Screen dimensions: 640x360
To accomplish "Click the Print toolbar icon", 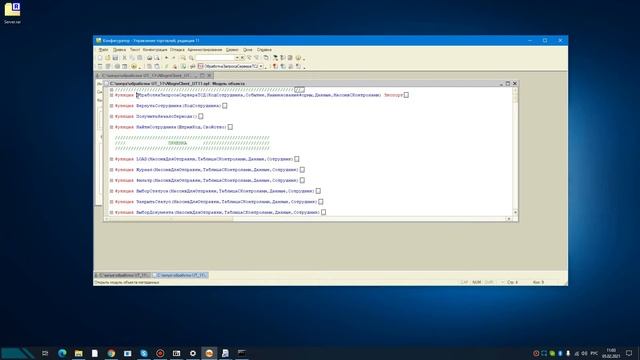I will pos(149,58).
